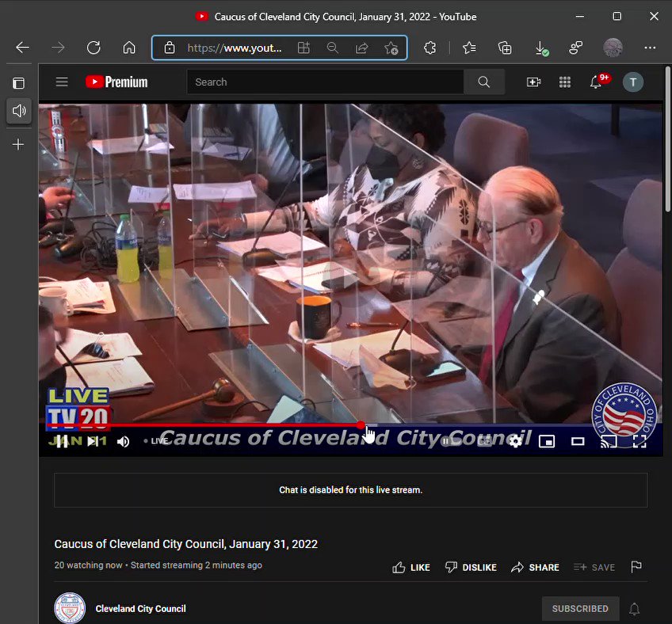
Task: Dislike this live stream
Action: (471, 567)
